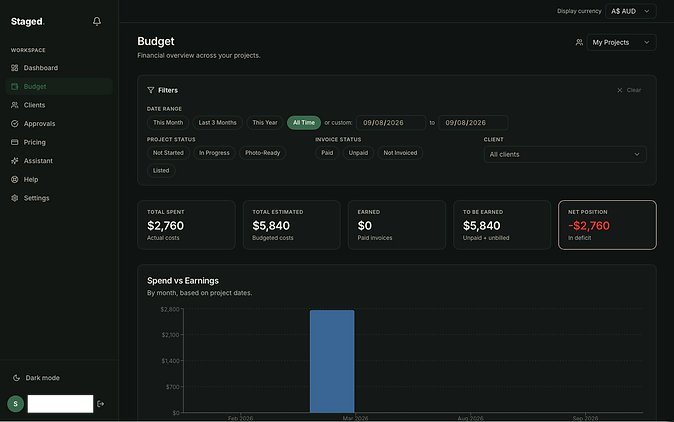Filter by Paid invoice status
This screenshot has width=674, height=422.
click(x=327, y=153)
